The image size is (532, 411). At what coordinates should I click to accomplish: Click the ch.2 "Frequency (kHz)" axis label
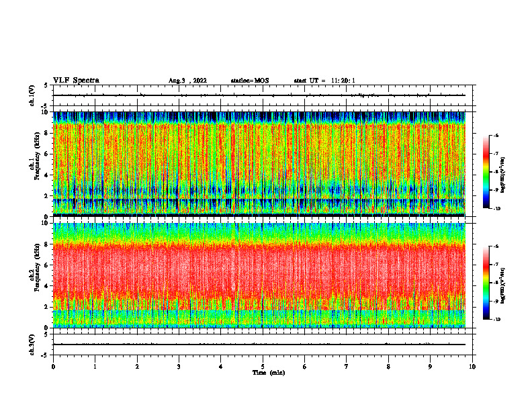37,267
